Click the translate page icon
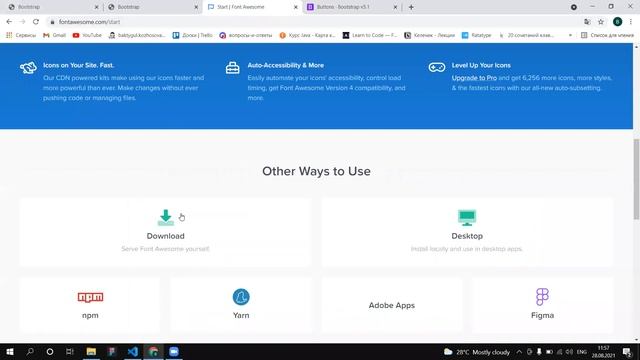This screenshot has height=360, width=640. click(587, 22)
